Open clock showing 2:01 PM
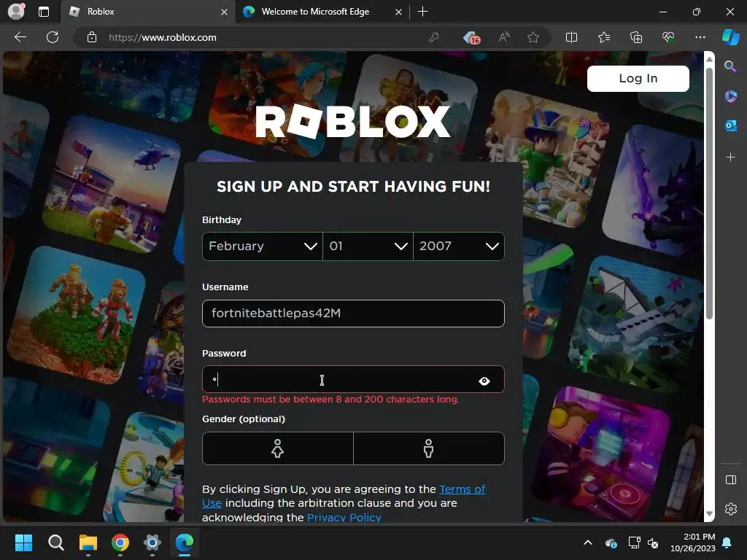Screen dimensions: 747x560 693,542
